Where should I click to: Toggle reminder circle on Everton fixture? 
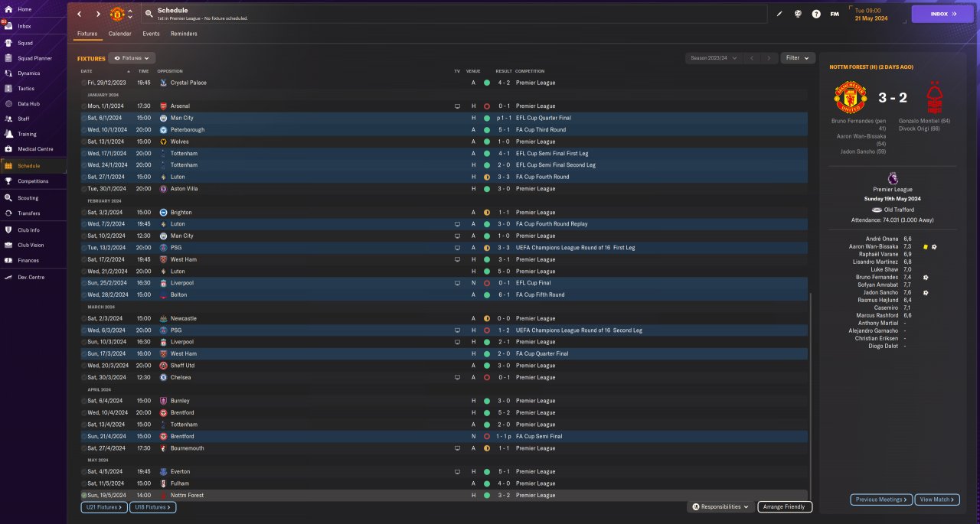point(83,472)
